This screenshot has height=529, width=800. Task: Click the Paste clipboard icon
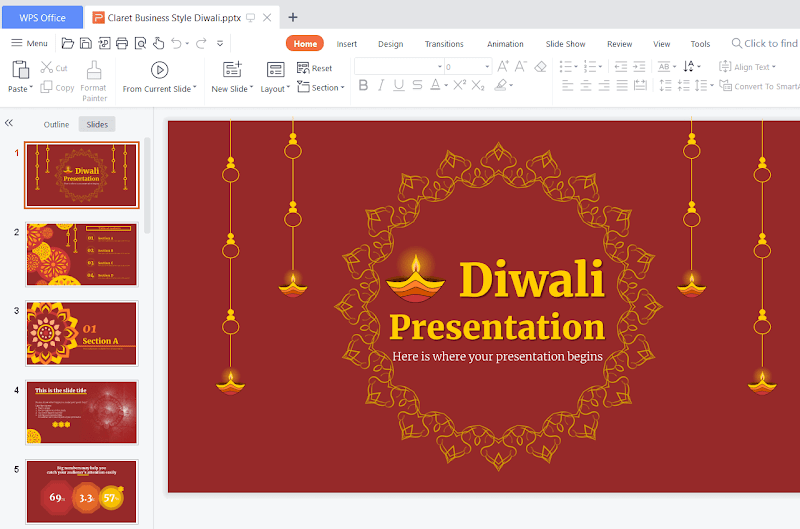click(x=20, y=69)
